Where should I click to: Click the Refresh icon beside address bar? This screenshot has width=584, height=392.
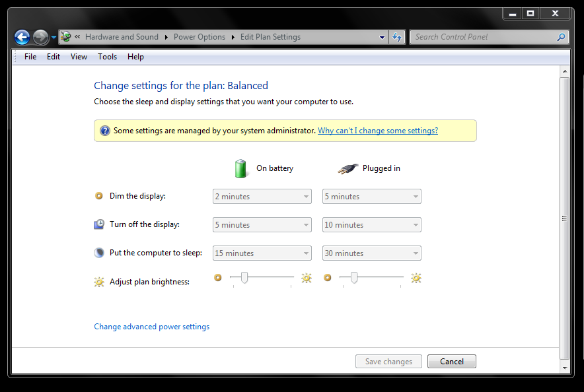coord(397,37)
